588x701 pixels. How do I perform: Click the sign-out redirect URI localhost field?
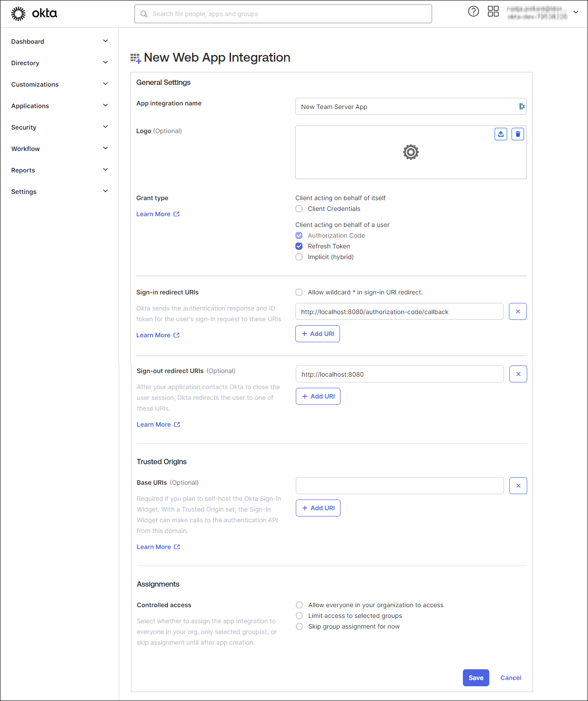pyautogui.click(x=399, y=374)
